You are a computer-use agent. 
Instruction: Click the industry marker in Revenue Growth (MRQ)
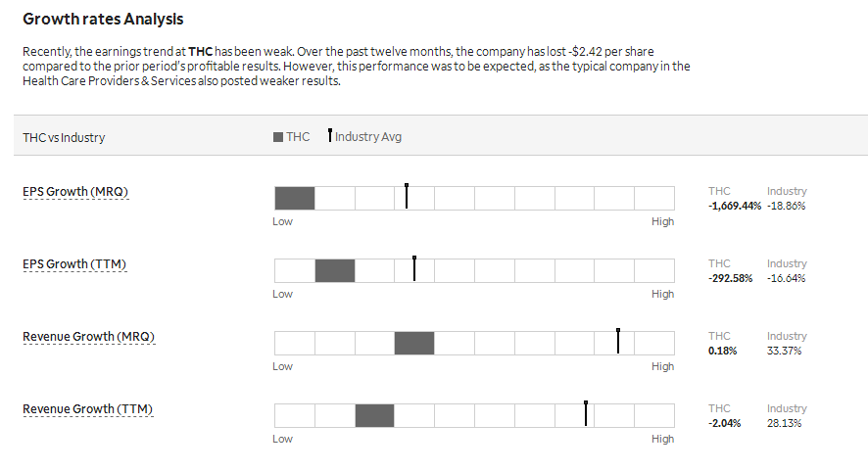point(618,341)
